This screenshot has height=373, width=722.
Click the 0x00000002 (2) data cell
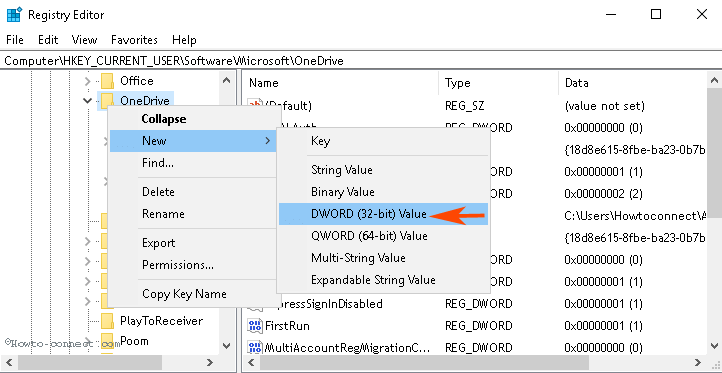[x=603, y=193]
